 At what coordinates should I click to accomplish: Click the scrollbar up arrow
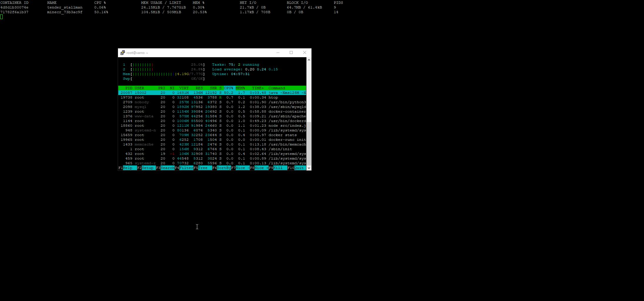pos(309,60)
